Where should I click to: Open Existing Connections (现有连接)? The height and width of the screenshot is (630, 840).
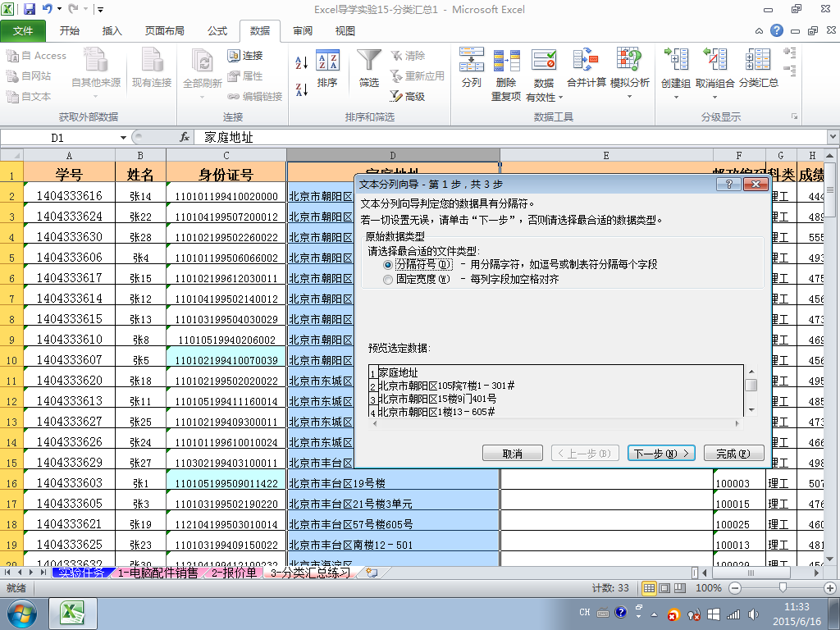(x=152, y=67)
